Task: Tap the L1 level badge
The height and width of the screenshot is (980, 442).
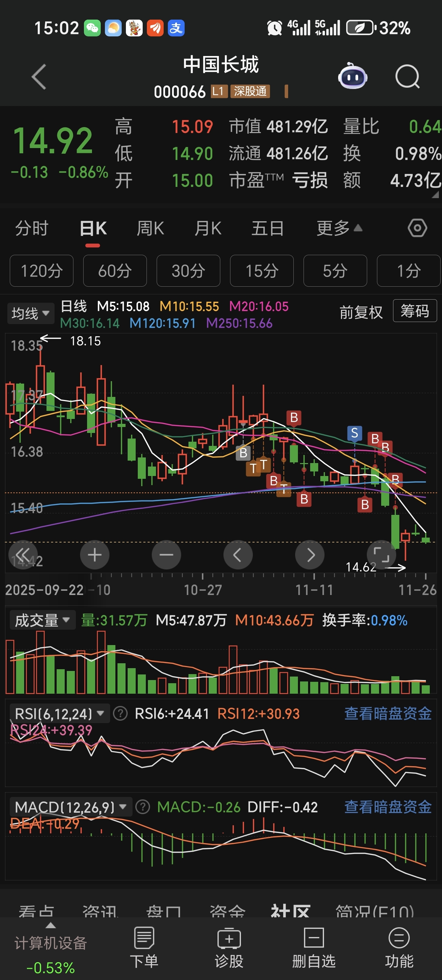Action: coord(219,91)
